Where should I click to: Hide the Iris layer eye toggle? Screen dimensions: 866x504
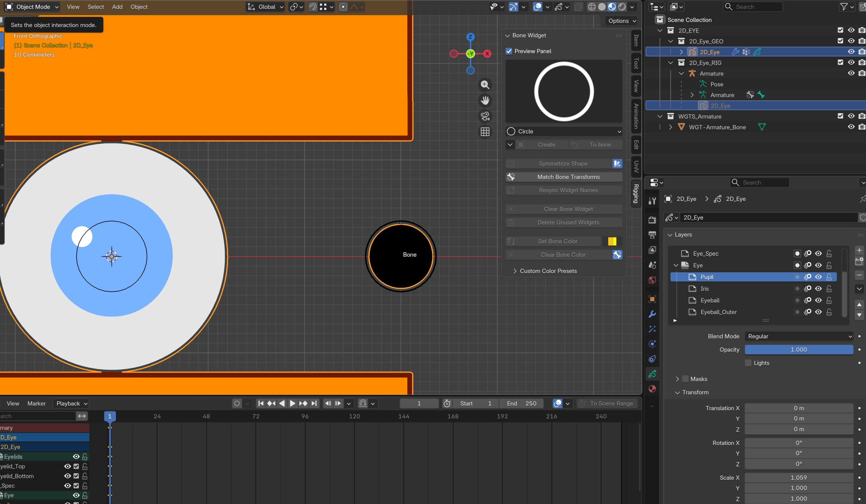click(x=818, y=289)
